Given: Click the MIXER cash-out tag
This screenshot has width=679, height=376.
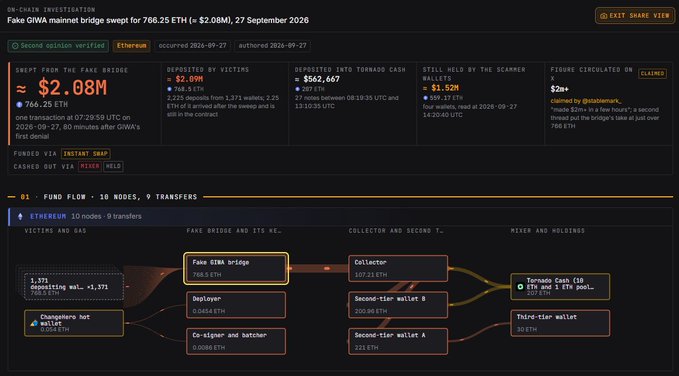Looking at the screenshot, I should point(90,166).
